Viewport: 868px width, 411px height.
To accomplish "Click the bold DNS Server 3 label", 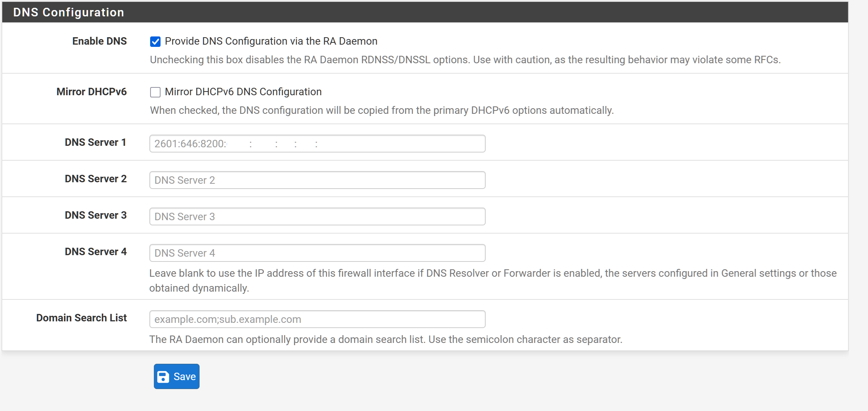I will [95, 215].
